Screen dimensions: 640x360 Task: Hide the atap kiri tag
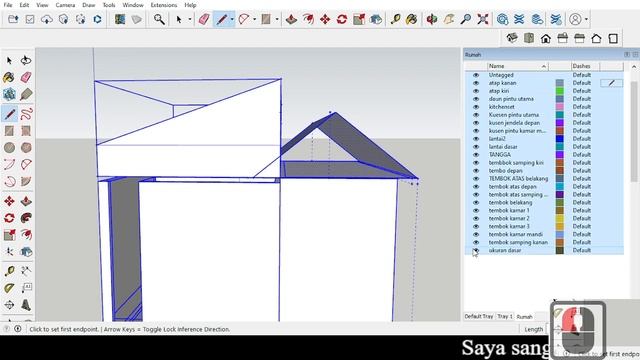pyautogui.click(x=476, y=91)
